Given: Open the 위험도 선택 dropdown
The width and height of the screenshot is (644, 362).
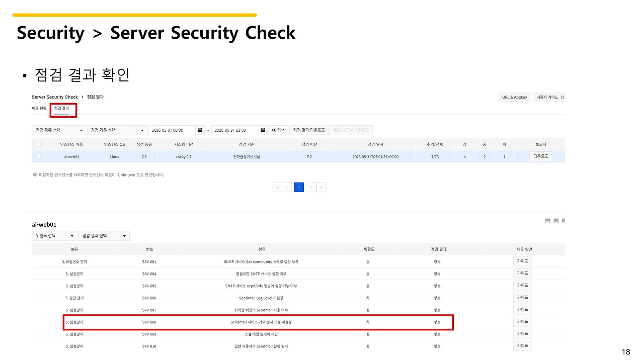Looking at the screenshot, I should (x=54, y=236).
